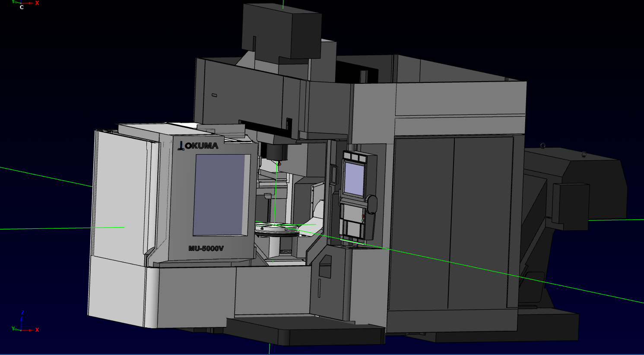Image resolution: width=644 pixels, height=355 pixels.
Task: Select the control pendant display screen
Action: (354, 180)
